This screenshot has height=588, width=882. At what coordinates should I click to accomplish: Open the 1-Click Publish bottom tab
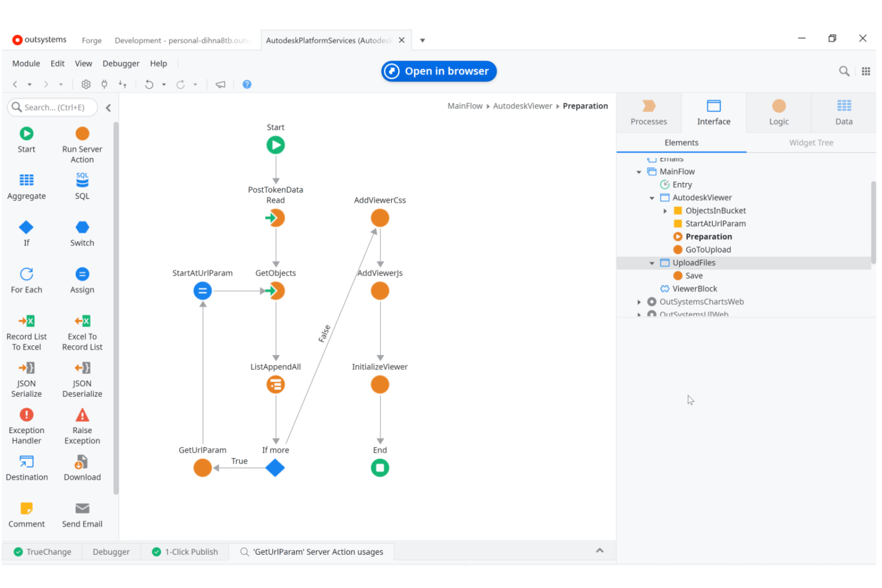click(x=185, y=552)
